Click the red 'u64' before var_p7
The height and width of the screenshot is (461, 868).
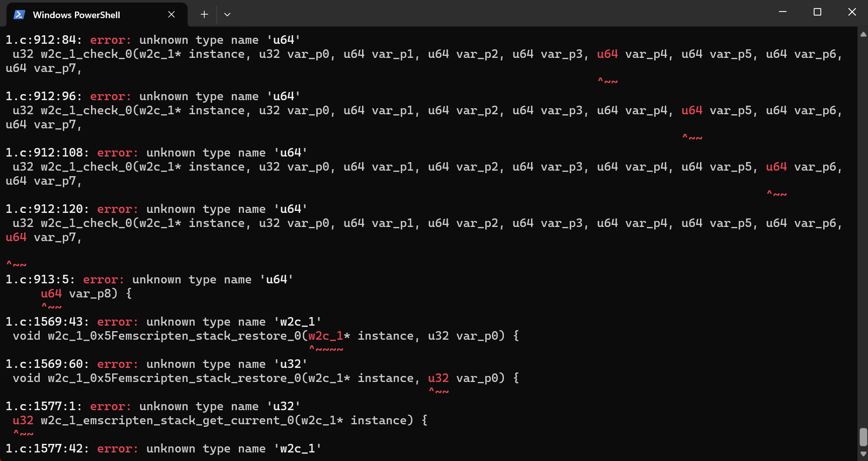[16, 238]
